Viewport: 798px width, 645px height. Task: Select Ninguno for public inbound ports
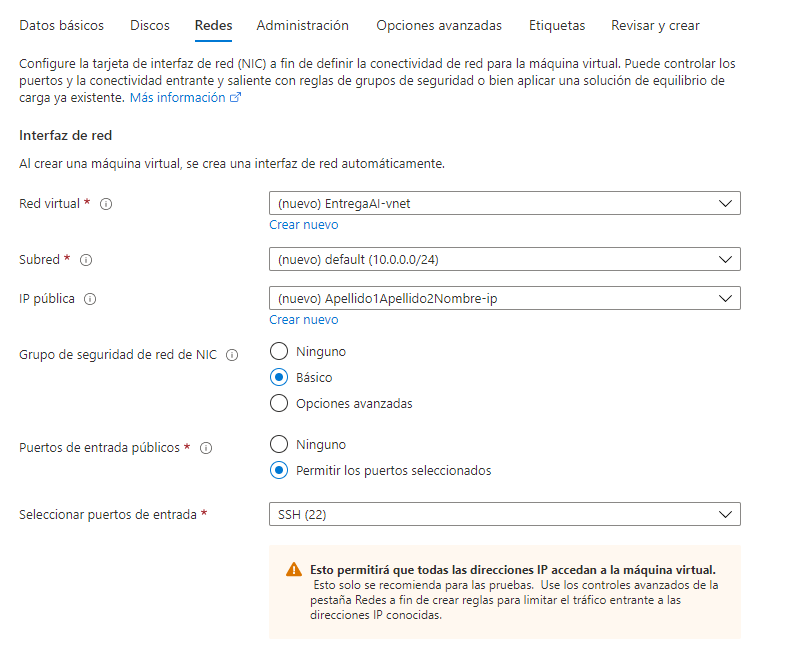coord(280,444)
